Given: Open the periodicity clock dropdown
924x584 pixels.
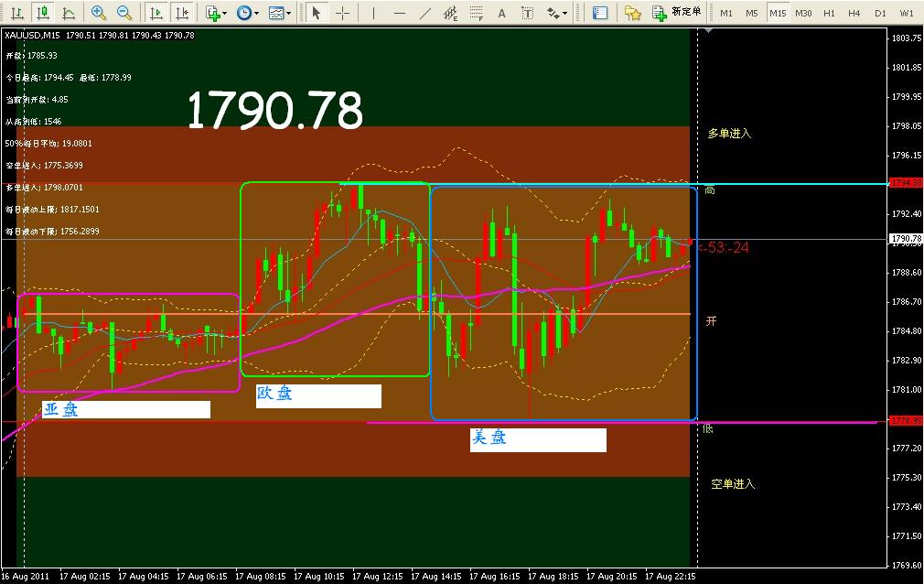Looking at the screenshot, I should point(247,13).
